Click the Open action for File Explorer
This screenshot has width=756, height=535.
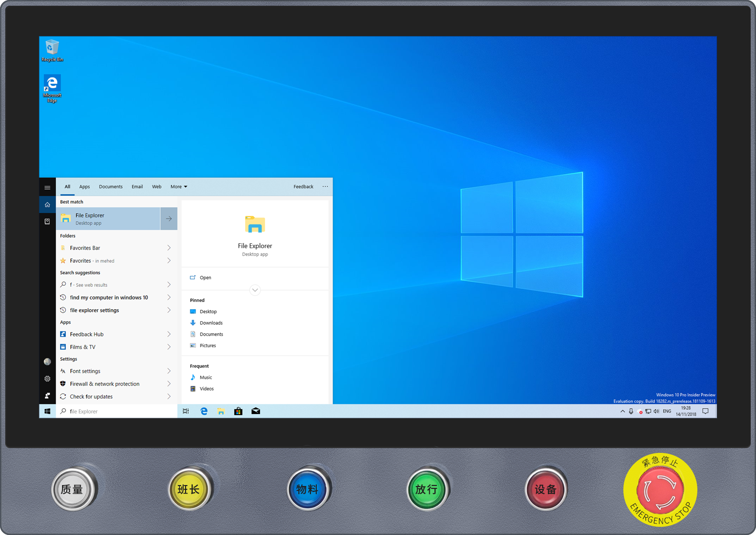pos(205,278)
